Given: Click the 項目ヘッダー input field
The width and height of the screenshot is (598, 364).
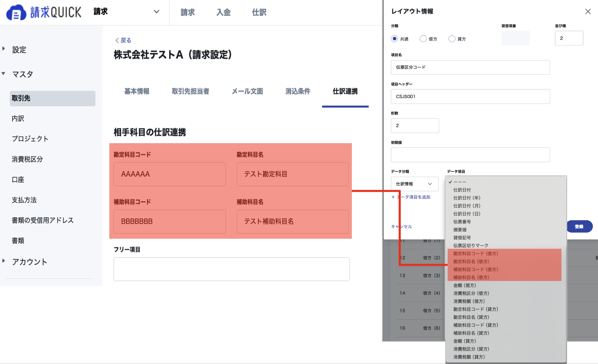Looking at the screenshot, I should (x=470, y=97).
